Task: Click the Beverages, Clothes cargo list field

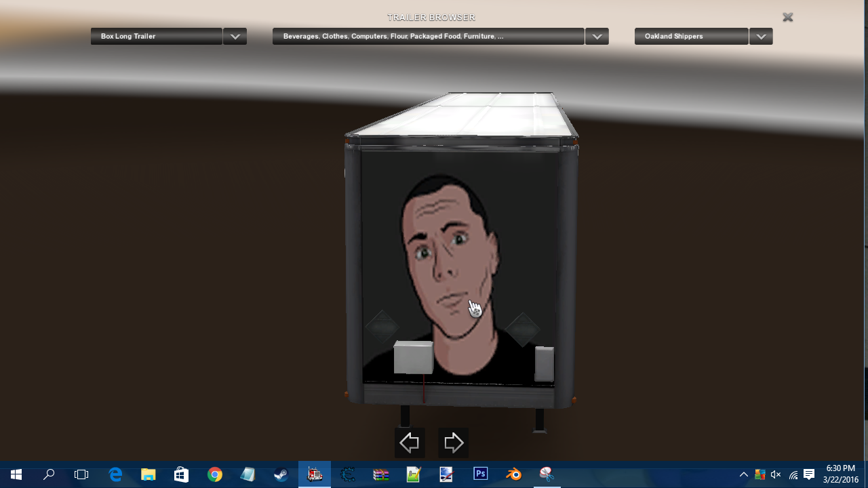Action: pyautogui.click(x=428, y=37)
